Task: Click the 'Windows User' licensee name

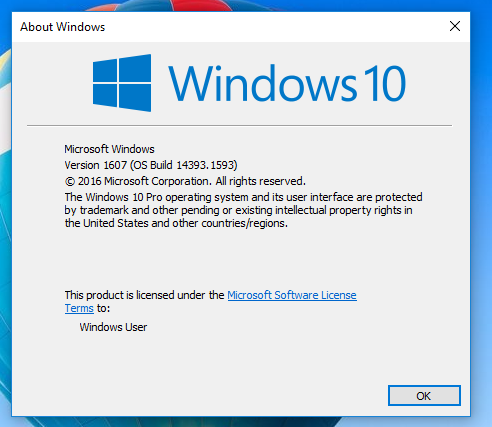Action: pos(113,327)
